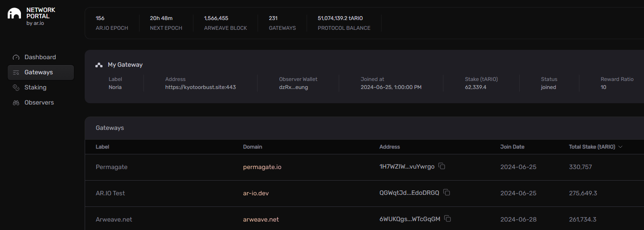This screenshot has height=230, width=644.
Task: Click the Observers binoculars icon
Action: pos(16,103)
